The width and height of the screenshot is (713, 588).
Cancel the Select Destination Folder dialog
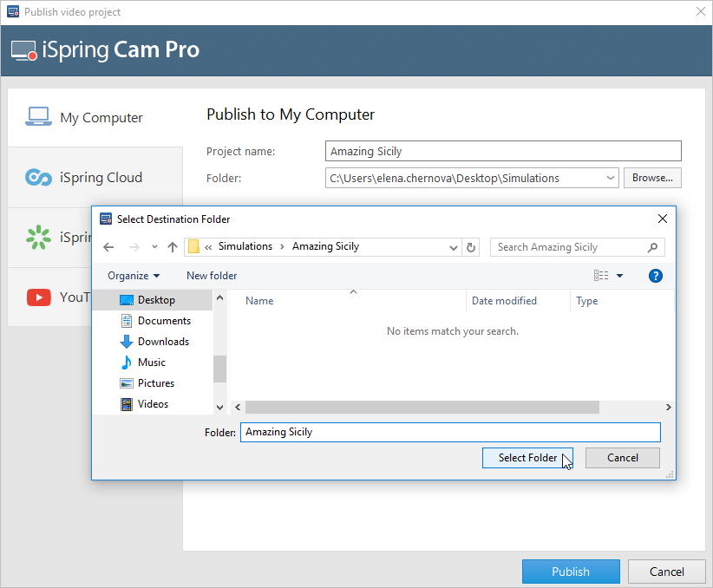coord(623,458)
